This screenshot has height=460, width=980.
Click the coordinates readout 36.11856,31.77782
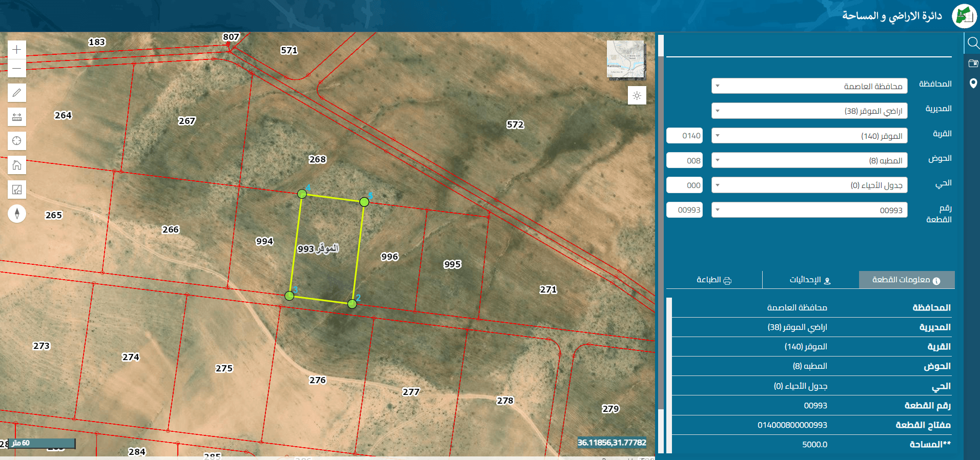click(612, 443)
